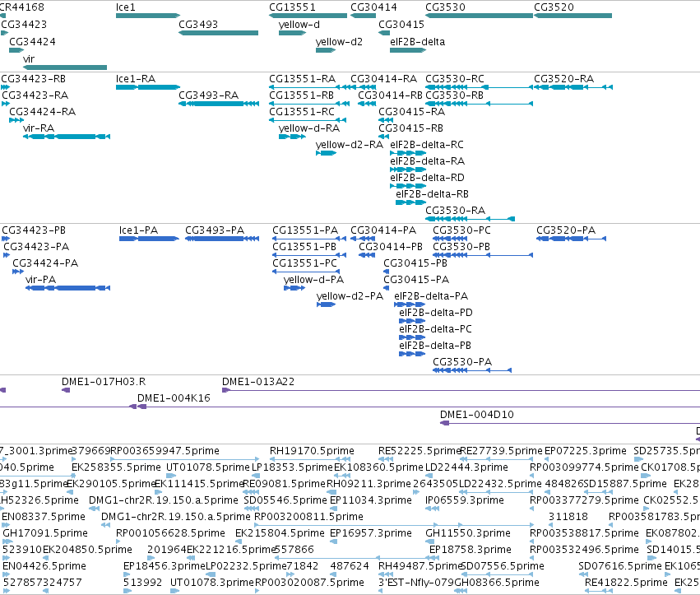Select the CG3493-RA transcript glyph

click(219, 104)
